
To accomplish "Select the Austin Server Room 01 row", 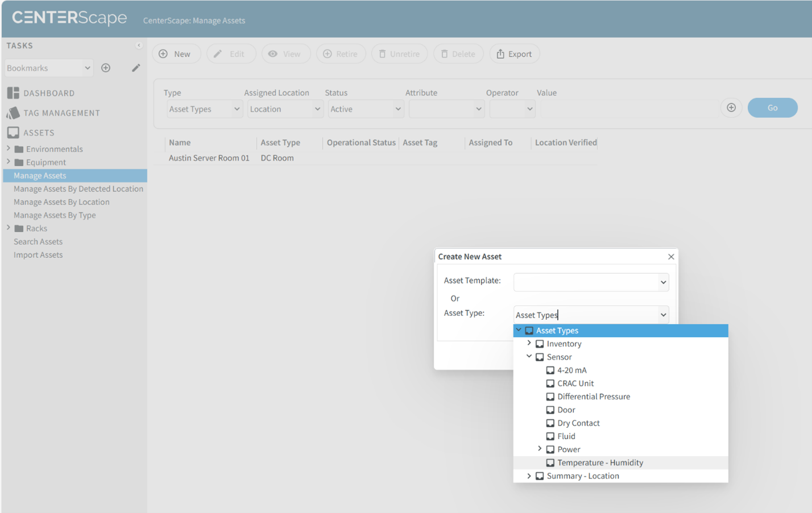I will (x=209, y=159).
